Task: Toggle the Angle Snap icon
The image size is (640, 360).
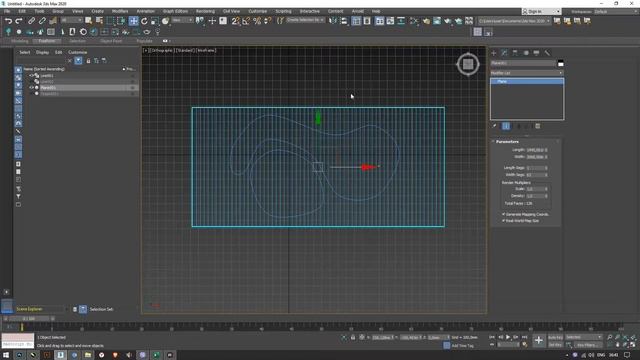Action: 246,21
